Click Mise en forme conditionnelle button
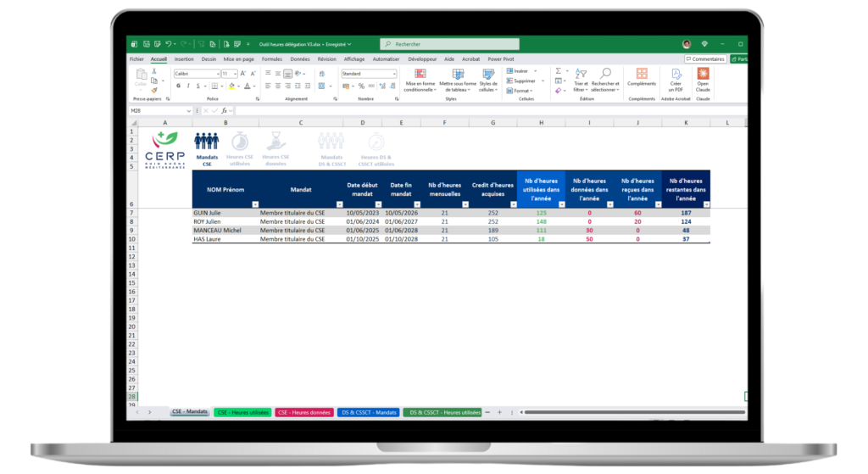Viewport: 868px width, 474px height. [420, 81]
